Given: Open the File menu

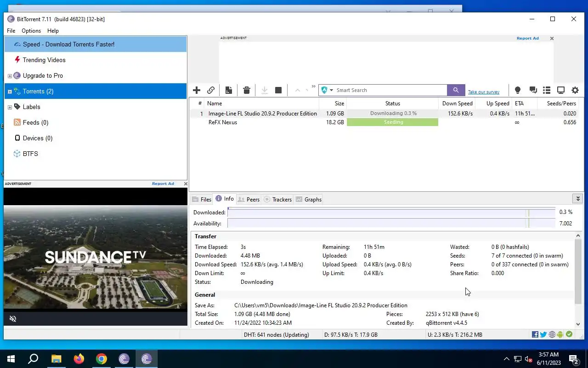Looking at the screenshot, I should click(11, 31).
